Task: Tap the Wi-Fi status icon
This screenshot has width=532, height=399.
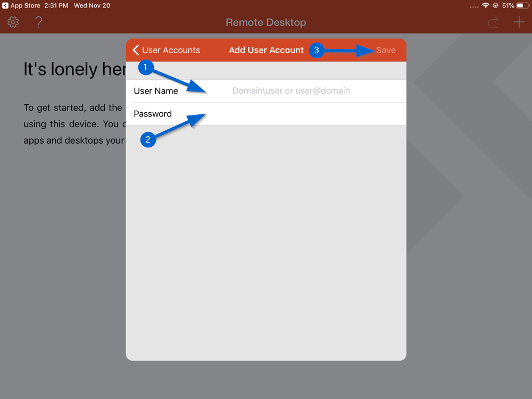Action: point(486,5)
